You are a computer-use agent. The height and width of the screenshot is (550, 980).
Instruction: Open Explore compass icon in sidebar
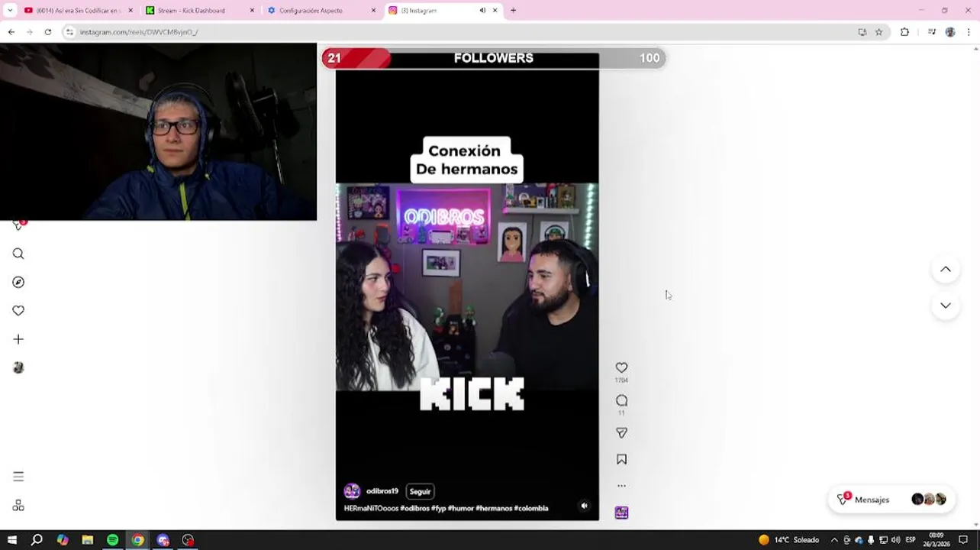18,282
